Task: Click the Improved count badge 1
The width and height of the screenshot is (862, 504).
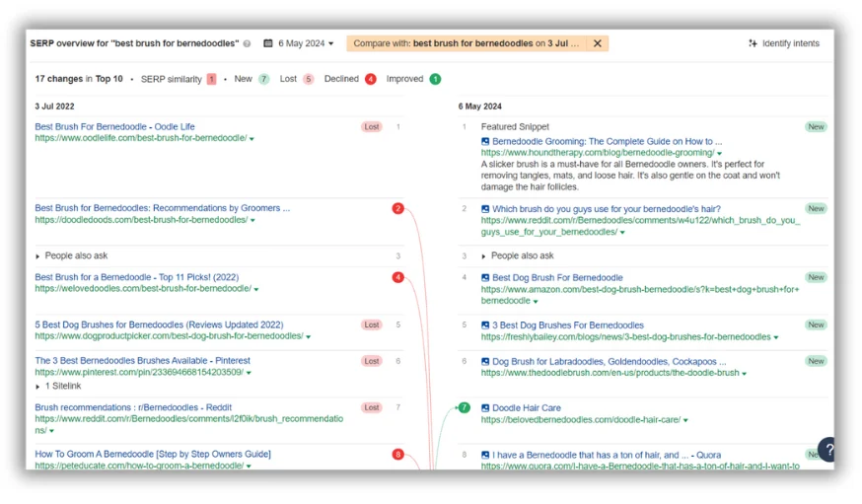Action: tap(435, 79)
